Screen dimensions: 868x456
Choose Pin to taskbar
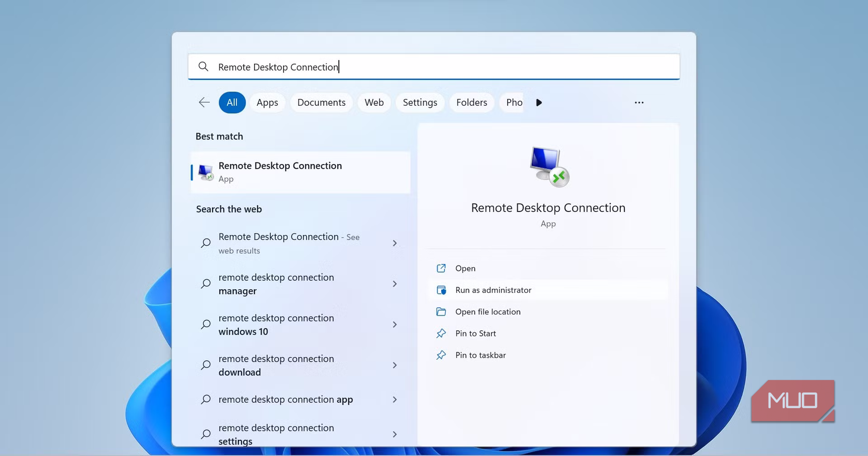coord(548,355)
